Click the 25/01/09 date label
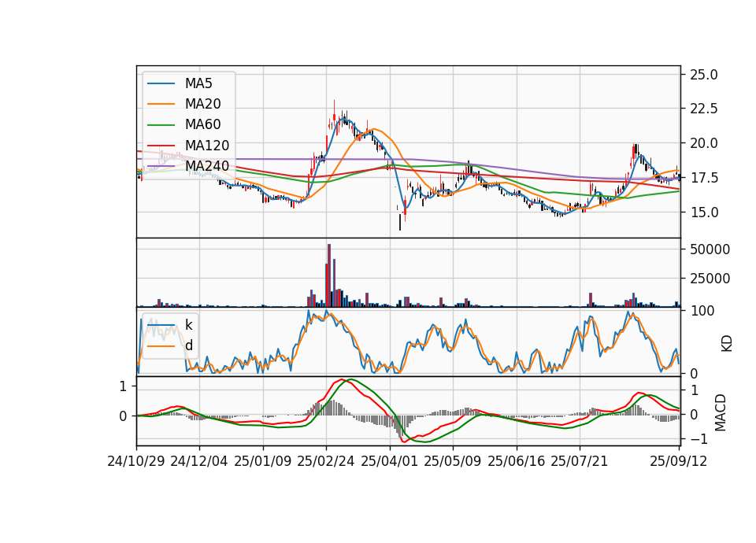Screen dimensions: 756x543 263,461
